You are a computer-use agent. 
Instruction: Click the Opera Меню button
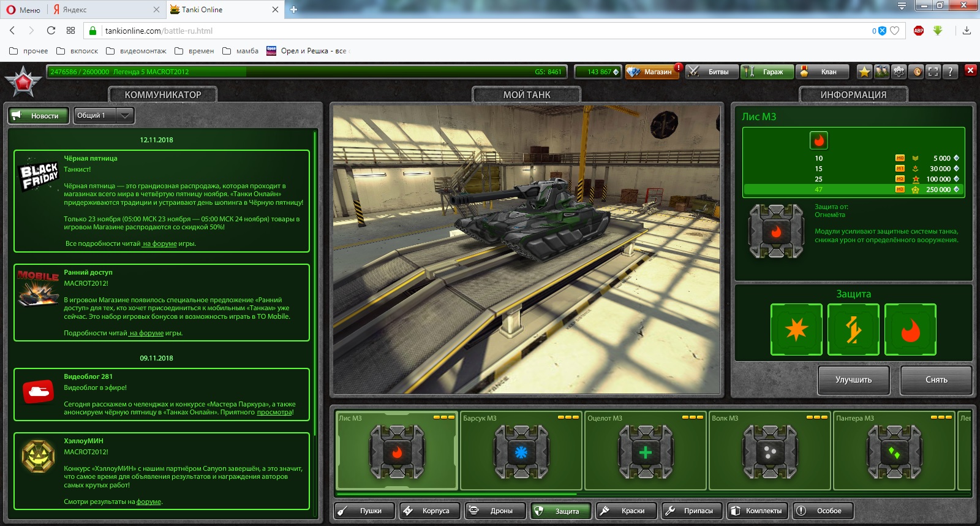click(x=23, y=9)
